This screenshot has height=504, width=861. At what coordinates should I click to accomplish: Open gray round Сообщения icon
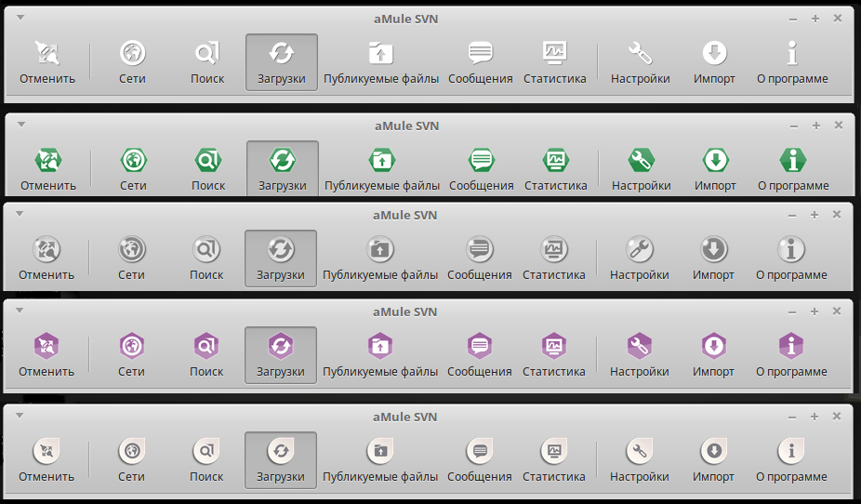480,249
